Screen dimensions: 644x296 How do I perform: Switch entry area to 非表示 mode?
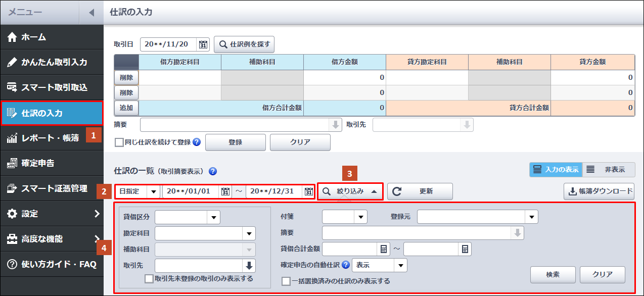pyautogui.click(x=609, y=170)
